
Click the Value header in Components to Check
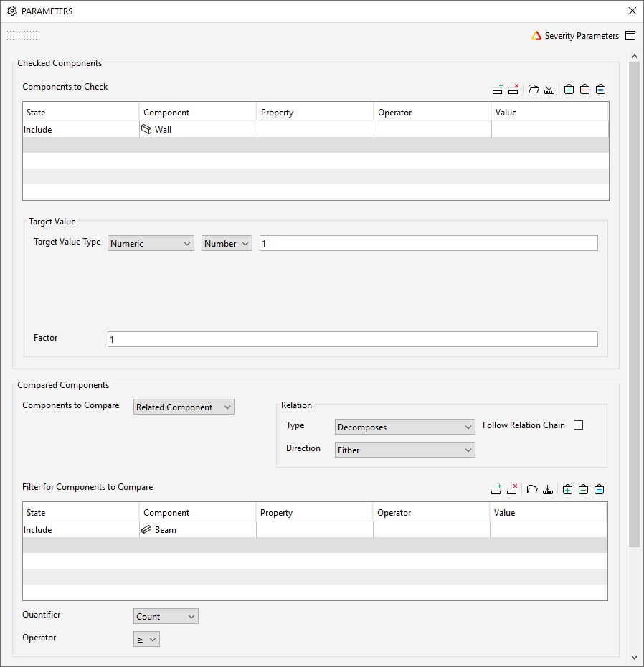[549, 113]
